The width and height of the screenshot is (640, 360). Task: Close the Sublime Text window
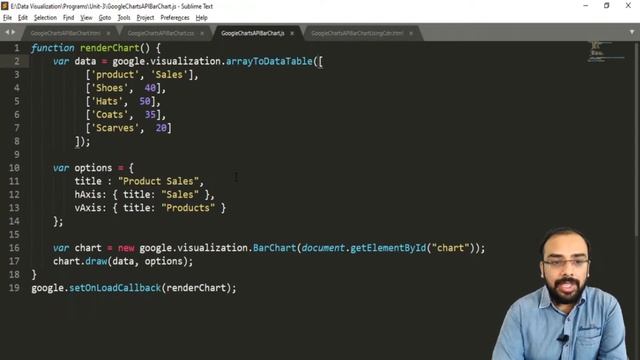click(x=628, y=6)
